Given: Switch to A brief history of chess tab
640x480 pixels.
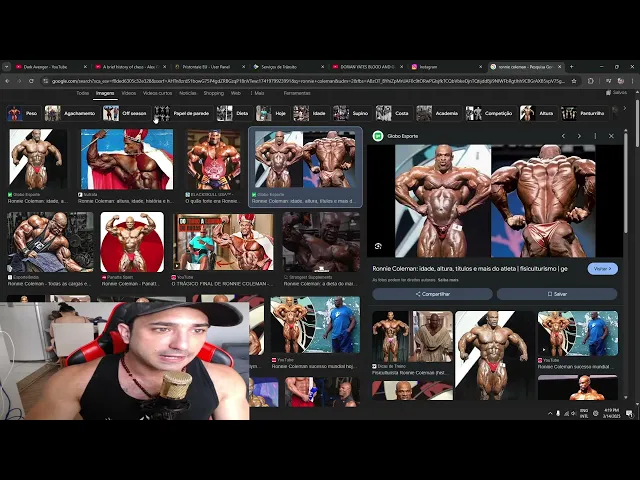Looking at the screenshot, I should 130,67.
